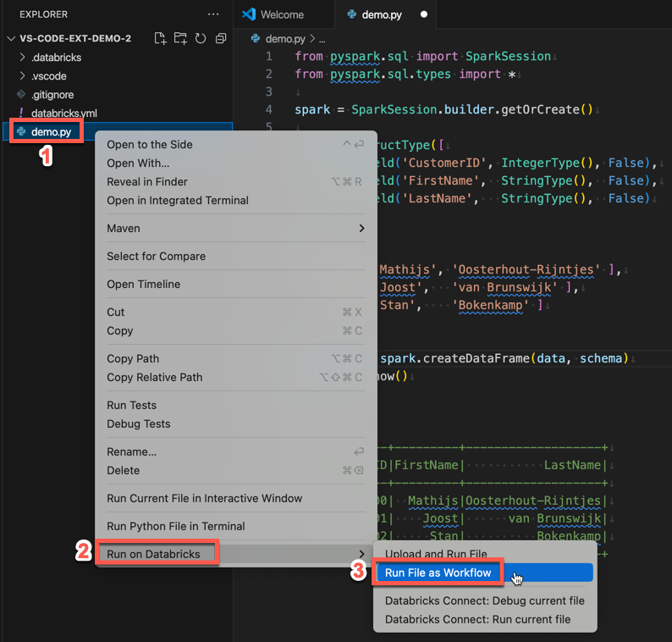Choose Run Python File in Terminal
This screenshot has height=642, width=672.
point(175,526)
